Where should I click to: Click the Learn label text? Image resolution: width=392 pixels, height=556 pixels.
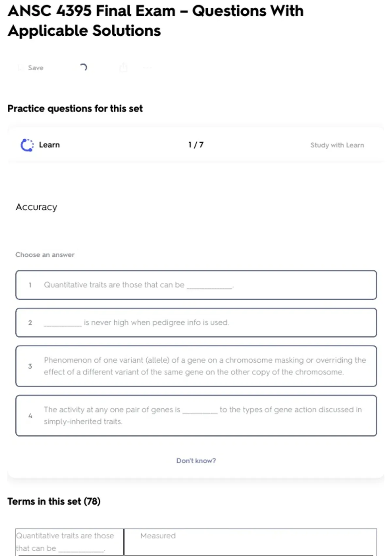tap(49, 145)
